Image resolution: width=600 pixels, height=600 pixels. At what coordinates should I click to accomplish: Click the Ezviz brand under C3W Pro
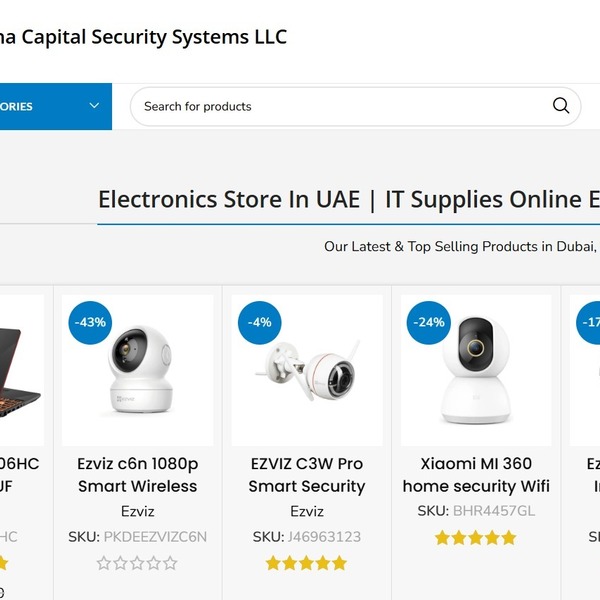(x=307, y=511)
